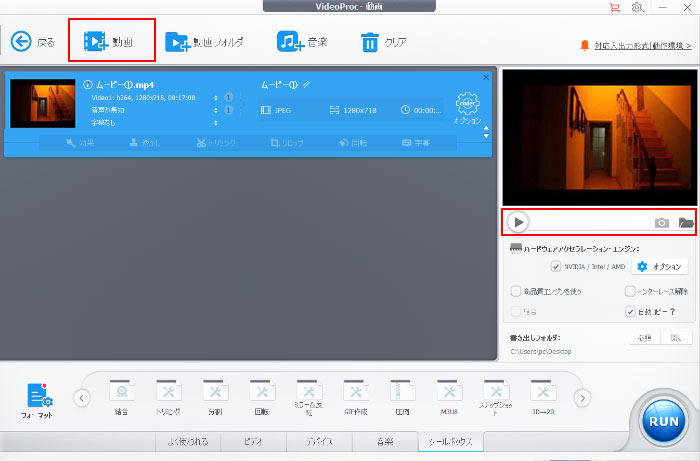Select the トリミング toolbox item

click(168, 397)
